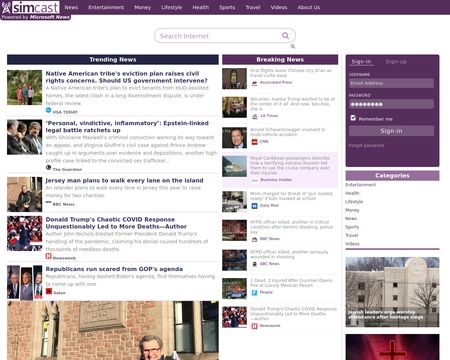The width and height of the screenshot is (450, 360).
Task: Select Money in Categories list
Action: 352,210
